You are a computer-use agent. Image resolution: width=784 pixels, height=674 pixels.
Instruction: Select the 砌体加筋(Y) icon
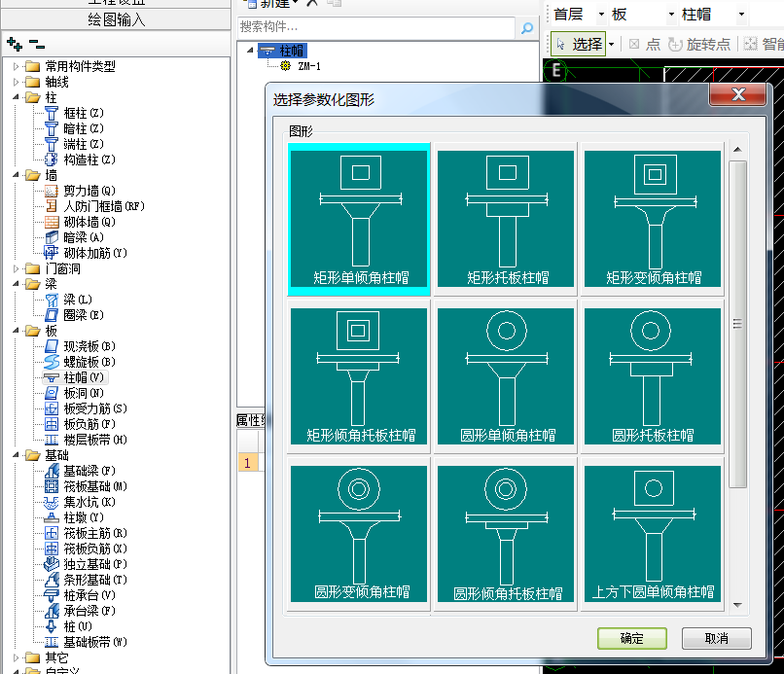tap(52, 253)
